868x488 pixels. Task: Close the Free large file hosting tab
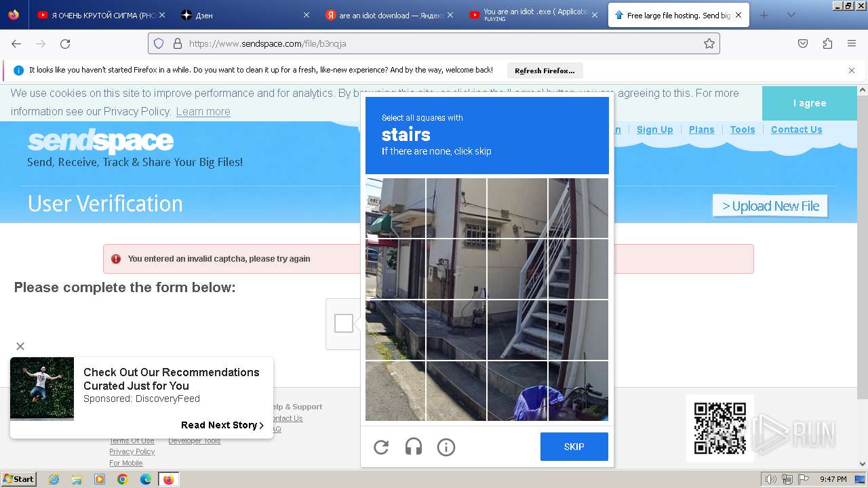point(738,15)
